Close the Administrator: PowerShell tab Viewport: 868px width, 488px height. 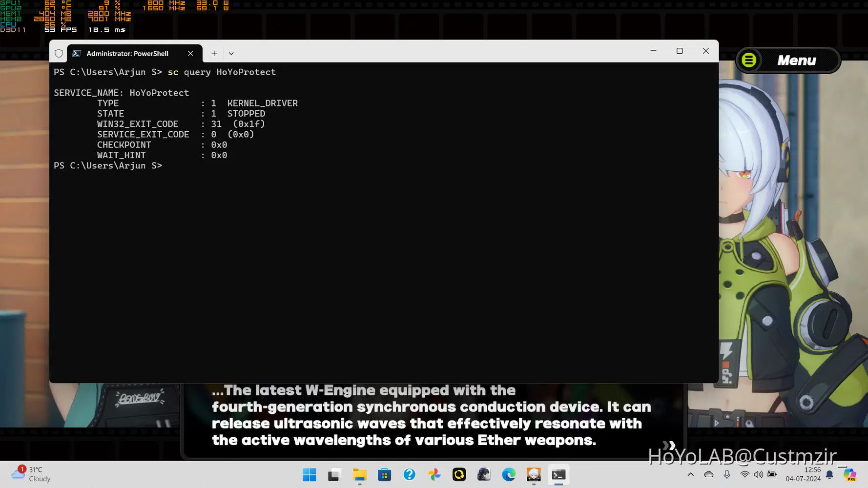coord(190,54)
